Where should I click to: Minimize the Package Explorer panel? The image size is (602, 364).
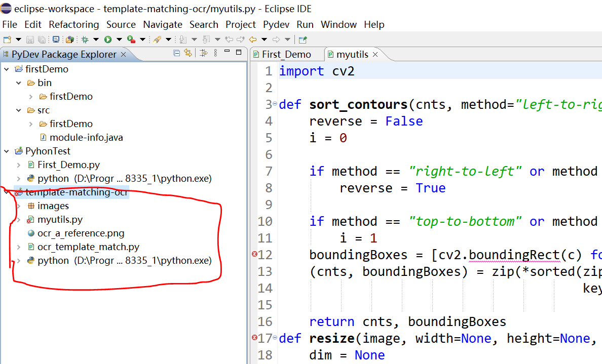click(227, 51)
